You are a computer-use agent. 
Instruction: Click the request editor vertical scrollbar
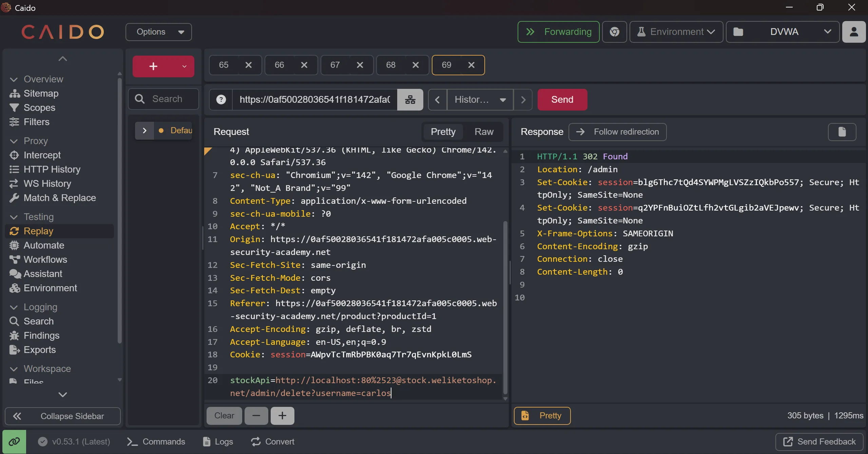[x=505, y=305]
